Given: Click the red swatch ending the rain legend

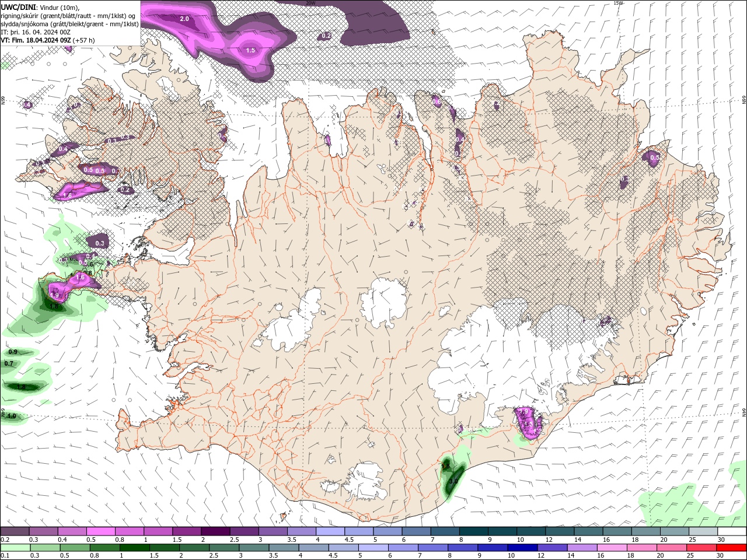Looking at the screenshot, I should [731, 548].
